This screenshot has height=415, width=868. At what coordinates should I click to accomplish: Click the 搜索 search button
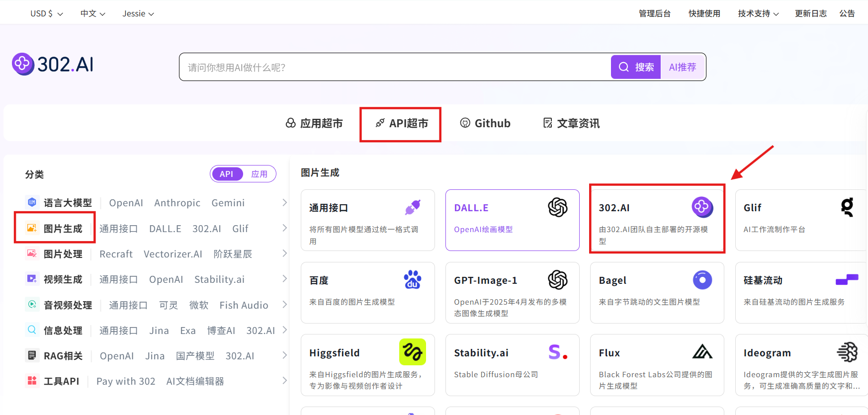pos(636,67)
